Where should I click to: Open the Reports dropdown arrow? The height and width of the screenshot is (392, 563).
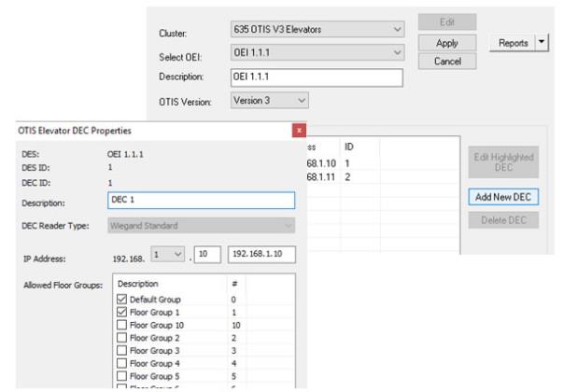pyautogui.click(x=542, y=43)
